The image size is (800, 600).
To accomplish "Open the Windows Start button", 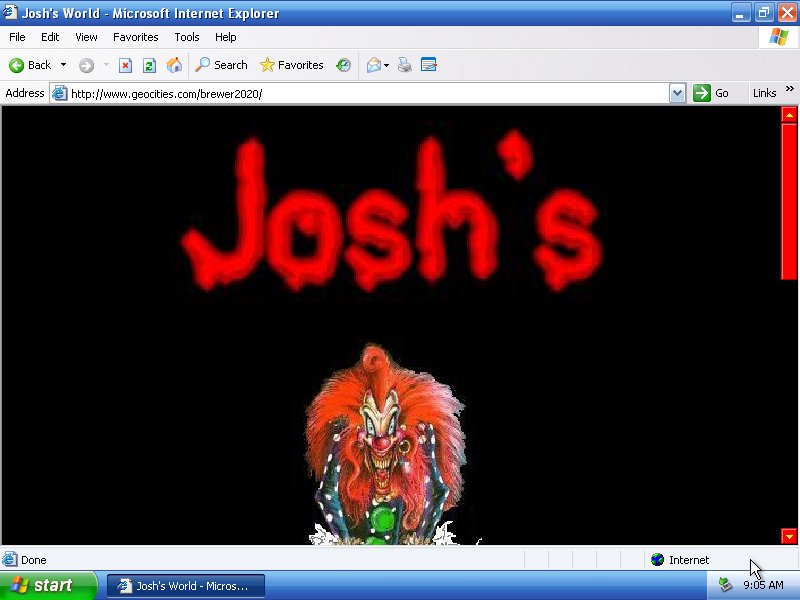I will [x=48, y=585].
